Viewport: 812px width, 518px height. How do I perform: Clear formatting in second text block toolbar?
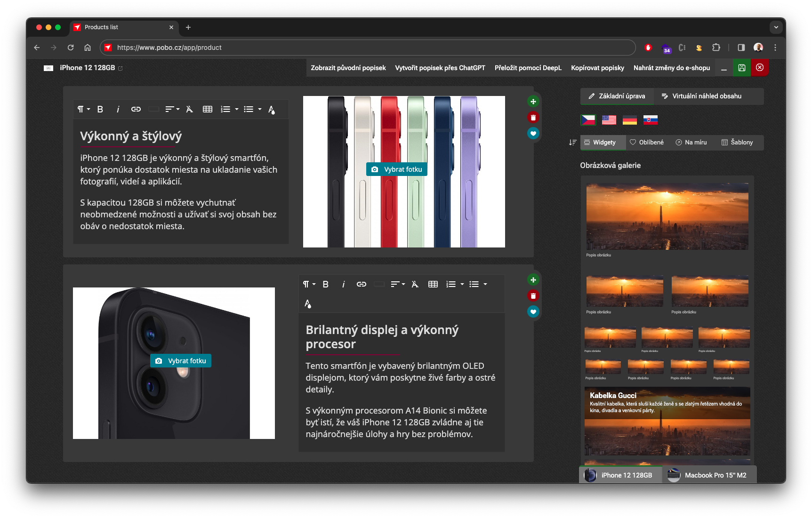tap(415, 284)
